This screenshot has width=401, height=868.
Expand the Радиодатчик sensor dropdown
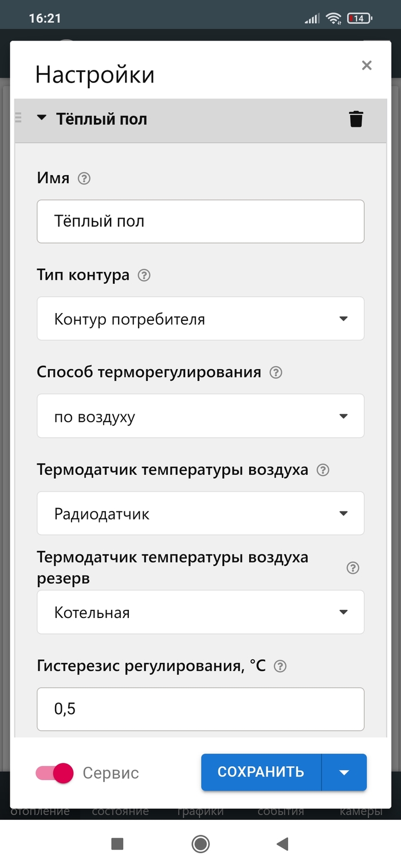[x=200, y=514]
